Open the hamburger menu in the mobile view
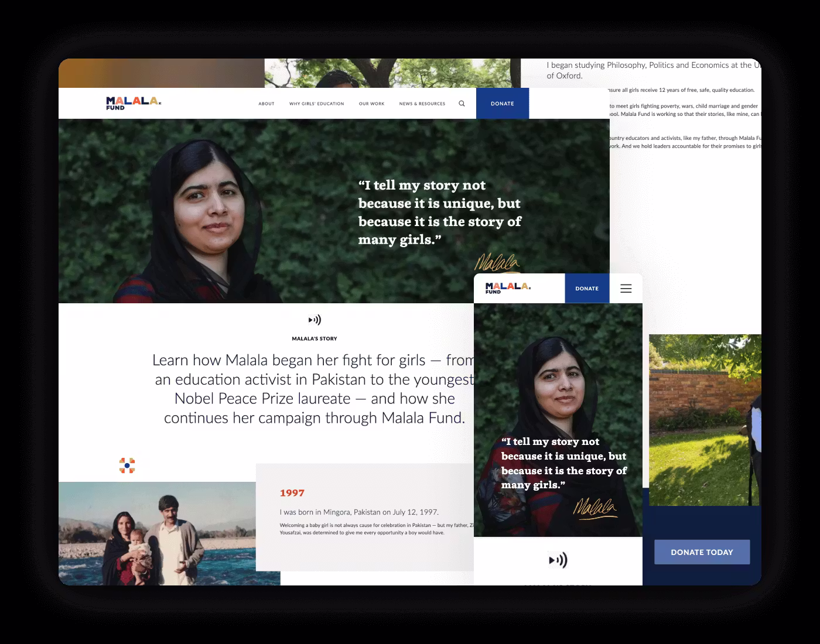 [626, 288]
